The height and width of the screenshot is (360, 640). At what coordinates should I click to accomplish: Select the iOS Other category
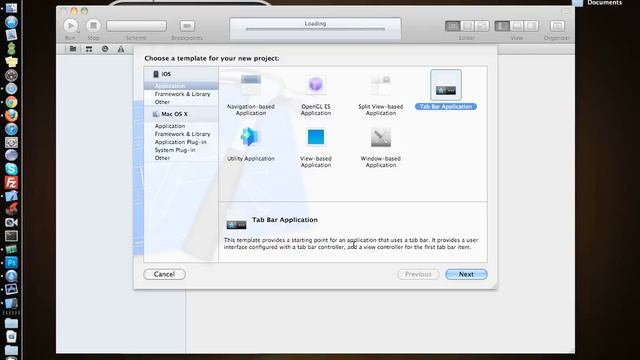pyautogui.click(x=181, y=102)
